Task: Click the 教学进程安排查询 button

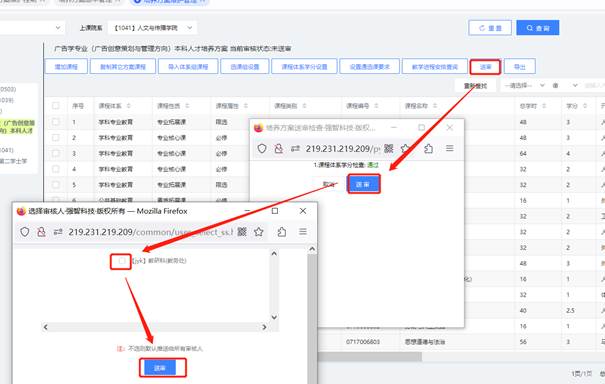Action: [x=434, y=66]
